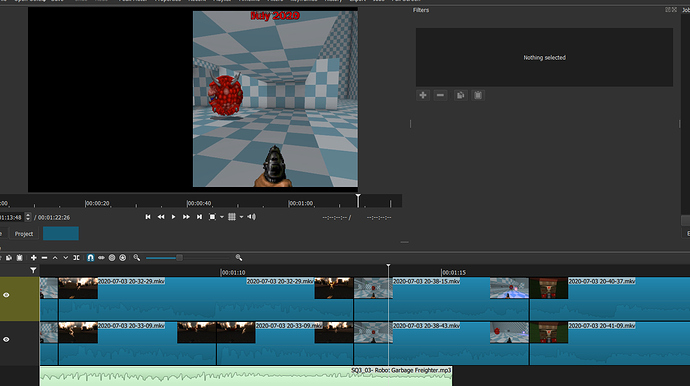Fast forward the player

pyautogui.click(x=186, y=217)
